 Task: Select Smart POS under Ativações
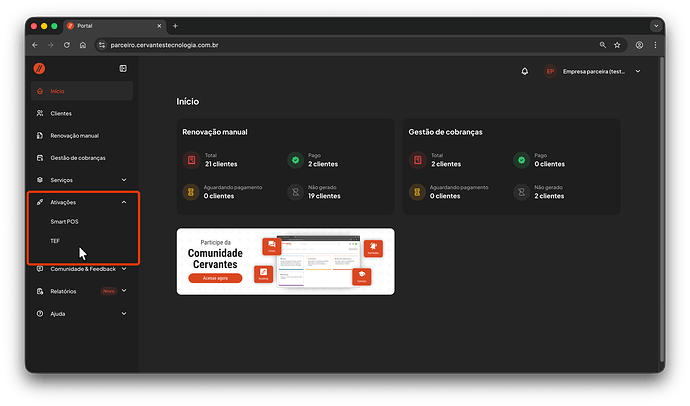[64, 219]
